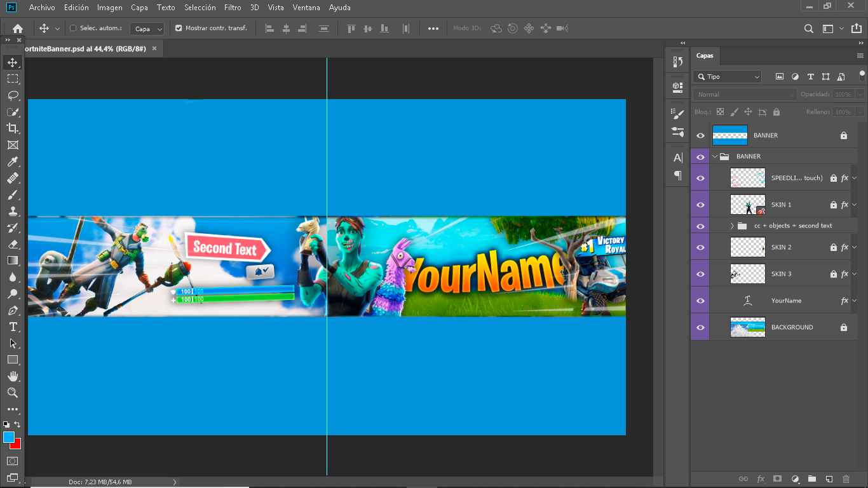Open the Selección menu
868x488 pixels.
(200, 8)
